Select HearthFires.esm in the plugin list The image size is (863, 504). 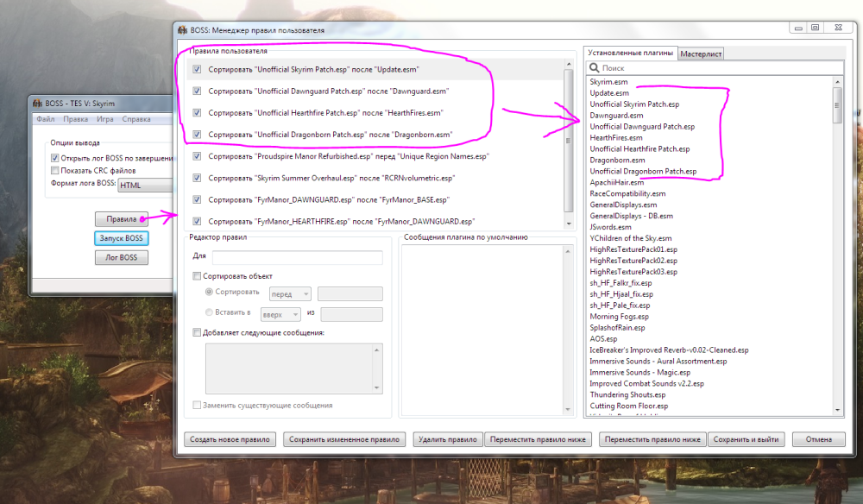[x=616, y=137]
